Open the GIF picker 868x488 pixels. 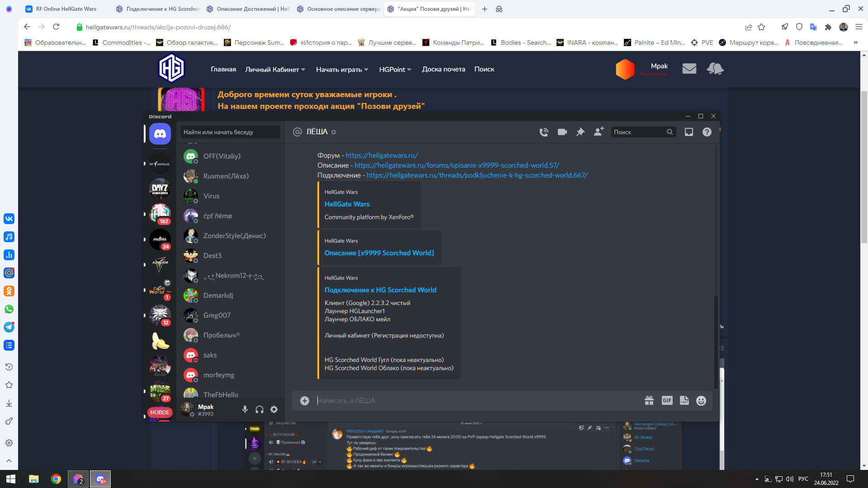tap(667, 400)
